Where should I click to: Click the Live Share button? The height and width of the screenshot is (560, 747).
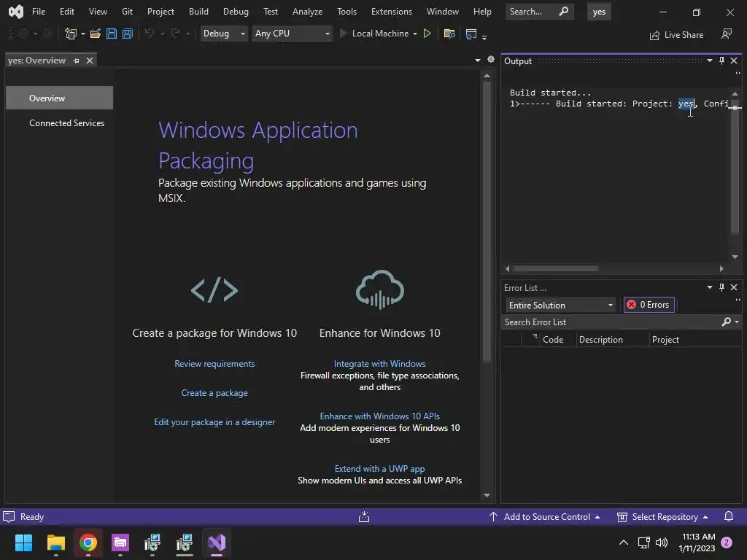tap(676, 35)
